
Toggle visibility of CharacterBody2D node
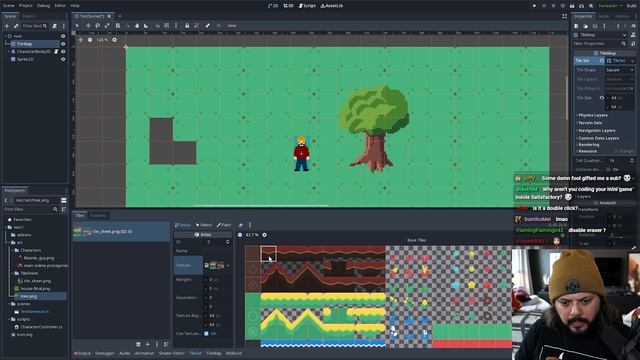pyautogui.click(x=63, y=51)
